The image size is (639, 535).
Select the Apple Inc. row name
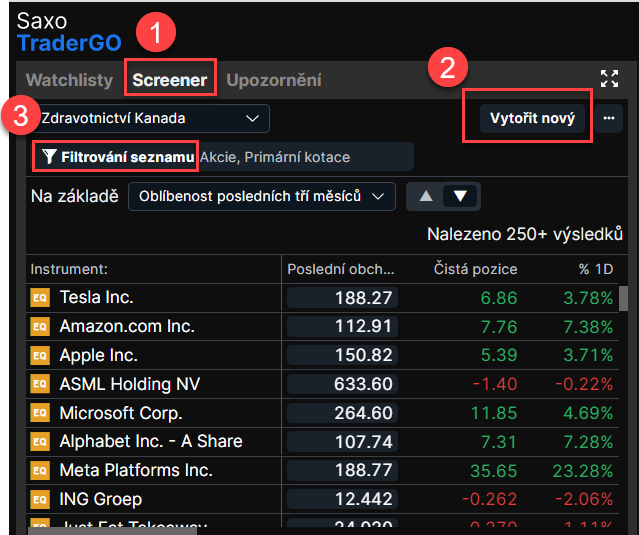[x=99, y=355]
